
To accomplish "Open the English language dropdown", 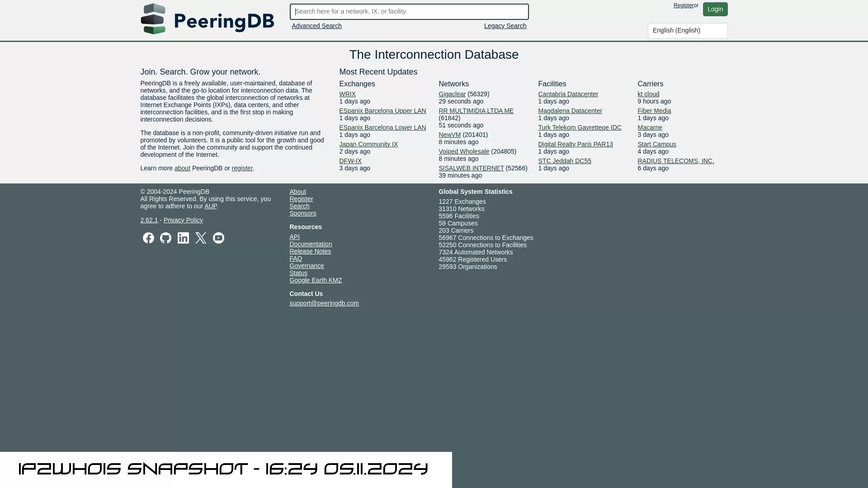I will 687,31.
